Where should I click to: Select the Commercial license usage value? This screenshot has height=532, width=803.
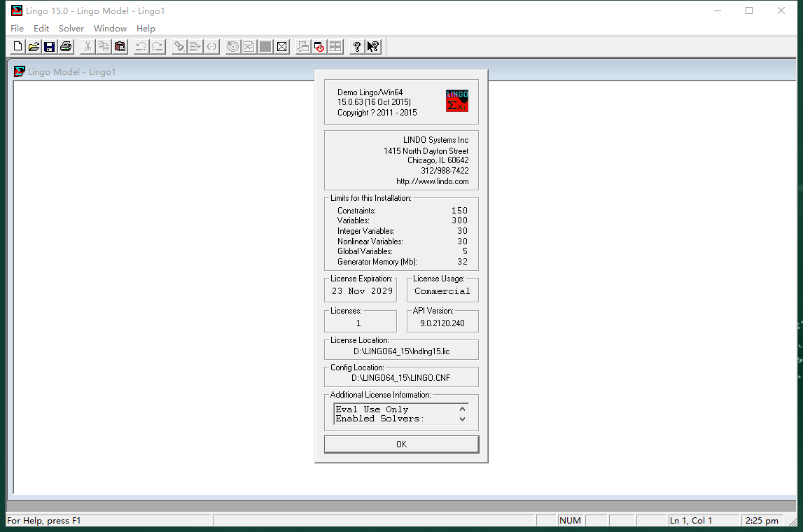pos(442,290)
